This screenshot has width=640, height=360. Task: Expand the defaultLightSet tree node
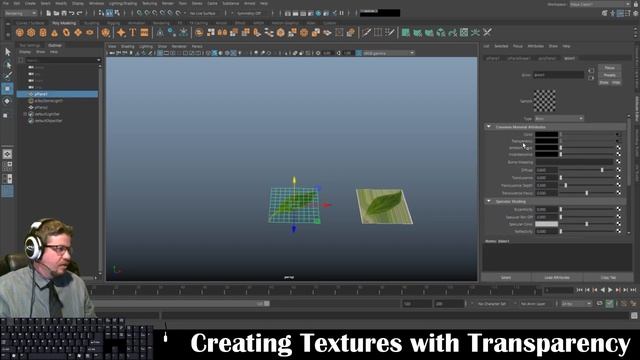click(x=25, y=114)
